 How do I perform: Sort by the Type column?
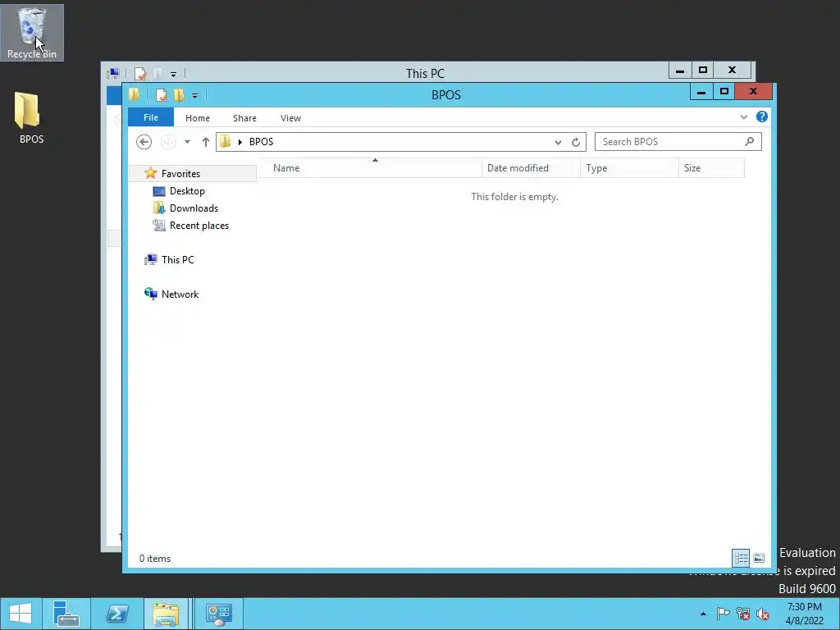[629, 168]
